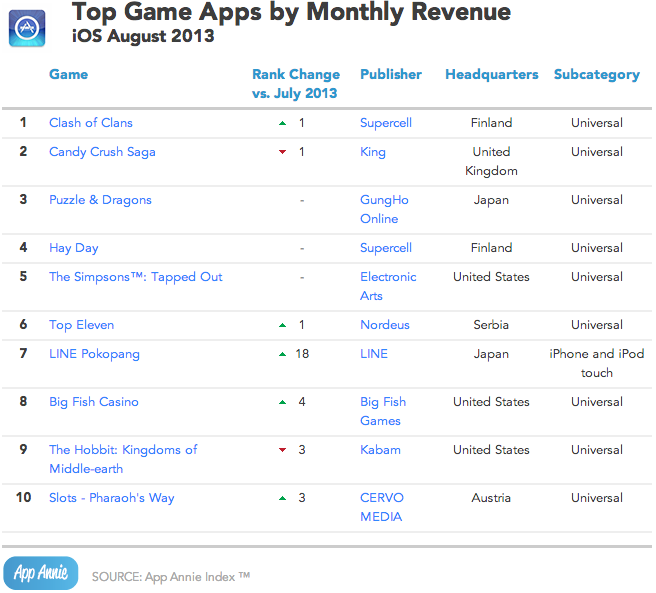Click Universal subcategory in Top Eleven row

pos(597,325)
